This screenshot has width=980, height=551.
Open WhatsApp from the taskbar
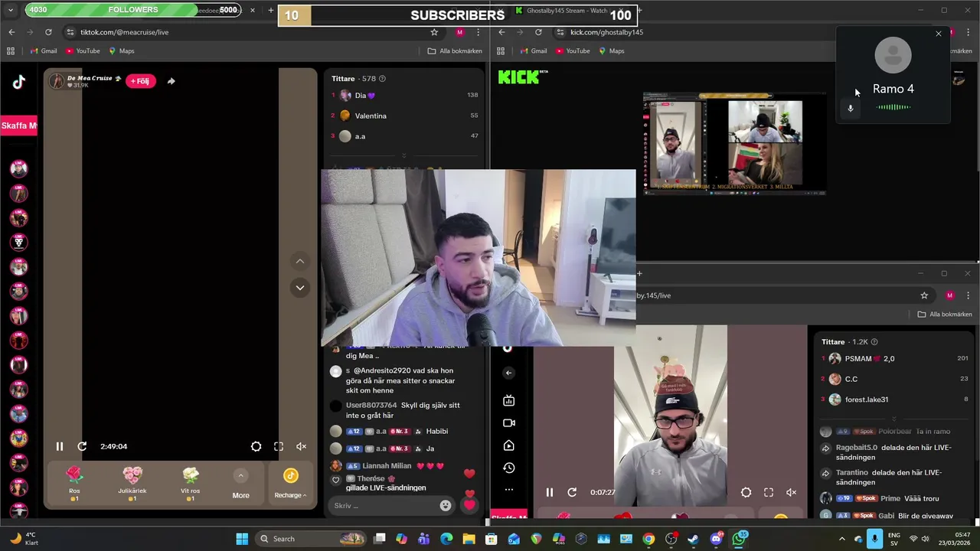[739, 539]
